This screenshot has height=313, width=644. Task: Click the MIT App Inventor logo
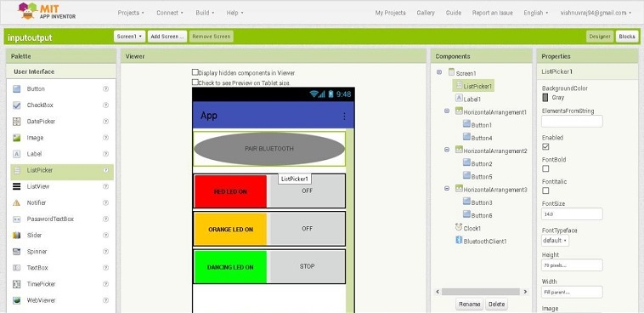click(x=46, y=12)
